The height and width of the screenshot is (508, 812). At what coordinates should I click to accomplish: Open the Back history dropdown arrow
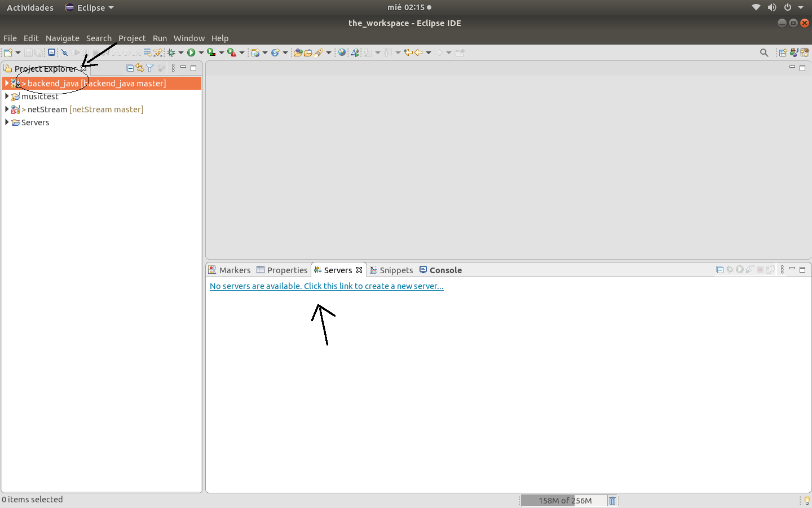[429, 52]
